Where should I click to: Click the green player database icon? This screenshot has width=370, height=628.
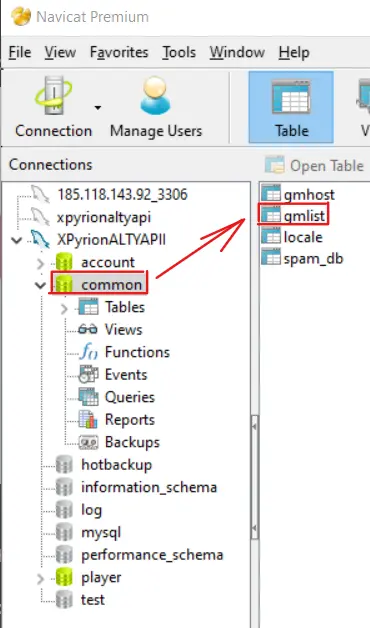tap(64, 577)
